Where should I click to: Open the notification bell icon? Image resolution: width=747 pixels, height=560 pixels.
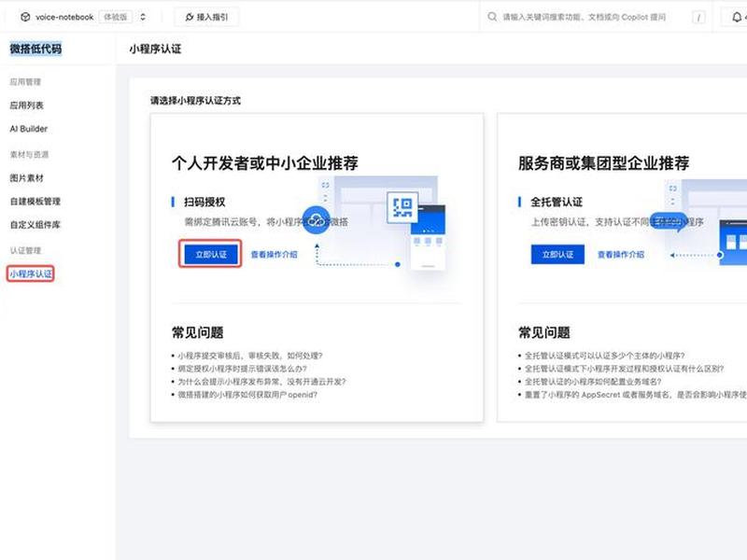tap(737, 17)
